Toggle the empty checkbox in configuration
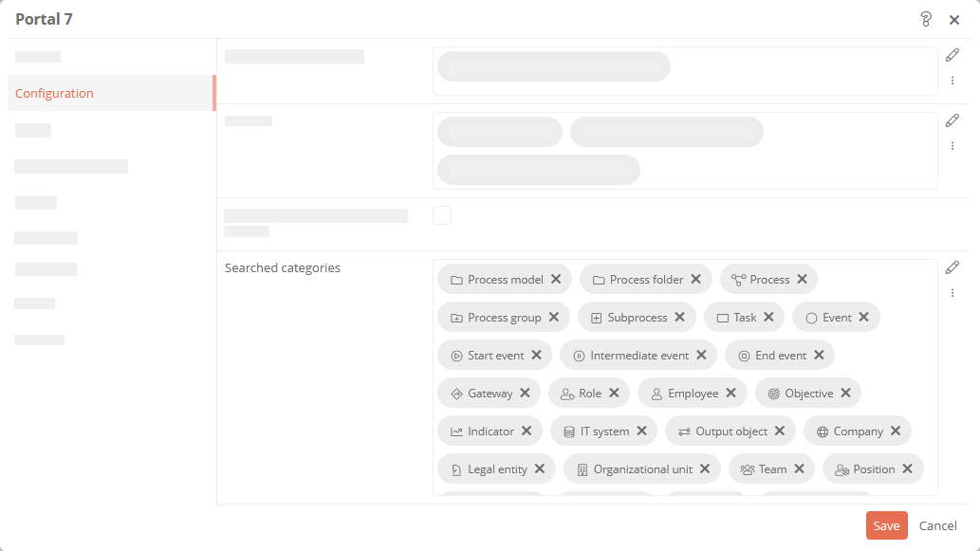The width and height of the screenshot is (980, 551). (442, 215)
